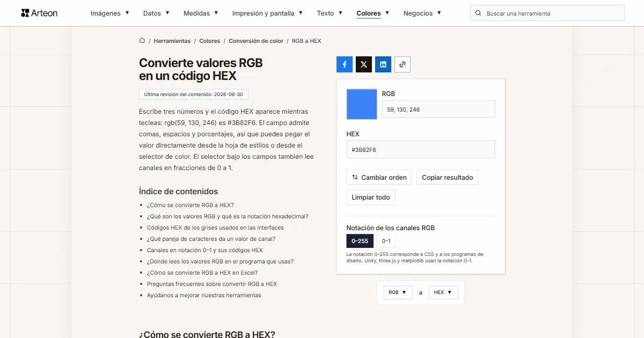Viewport: 644px width, 338px height.
Task: Jump to ¿Qué son los valores RGB section
Action: pos(228,216)
